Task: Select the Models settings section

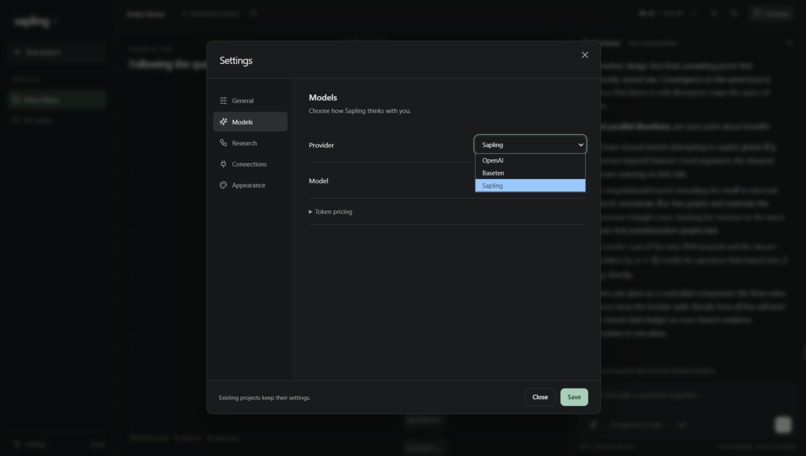Action: pyautogui.click(x=250, y=122)
